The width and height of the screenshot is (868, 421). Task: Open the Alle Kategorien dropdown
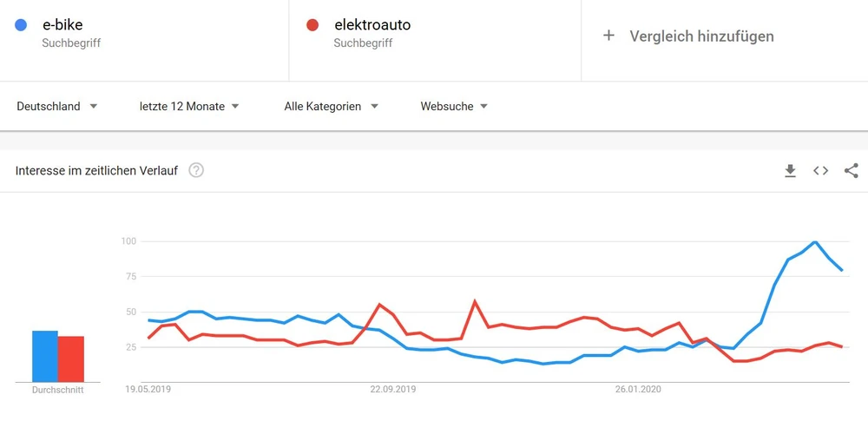[x=332, y=107]
